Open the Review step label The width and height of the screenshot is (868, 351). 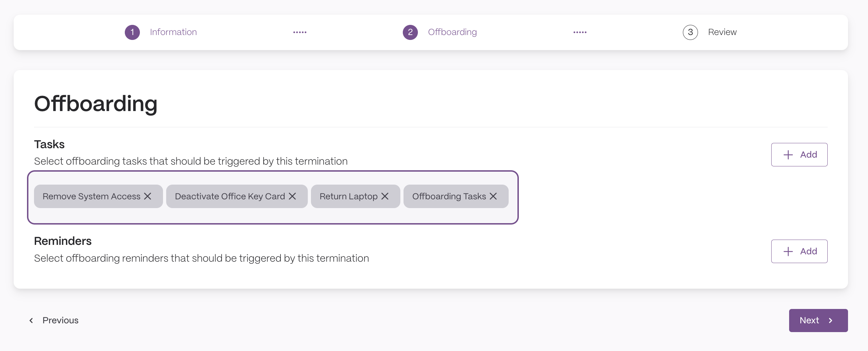point(722,32)
